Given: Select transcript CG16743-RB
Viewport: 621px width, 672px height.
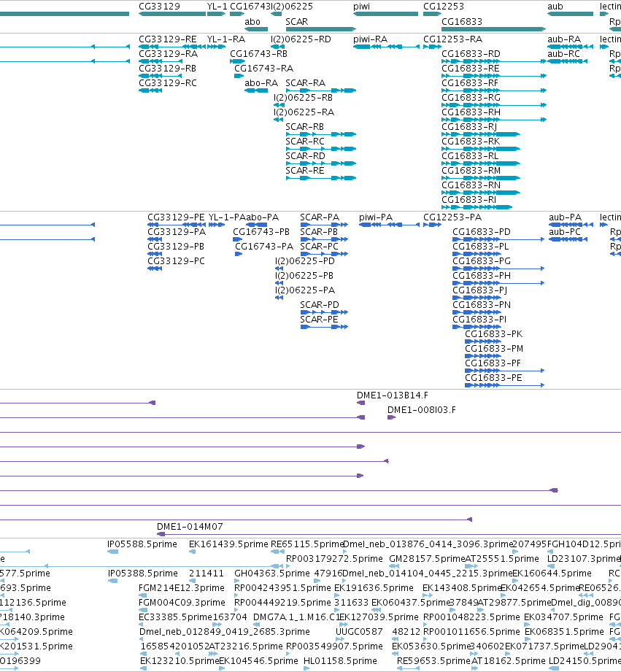Looking at the screenshot, I should (x=237, y=61).
